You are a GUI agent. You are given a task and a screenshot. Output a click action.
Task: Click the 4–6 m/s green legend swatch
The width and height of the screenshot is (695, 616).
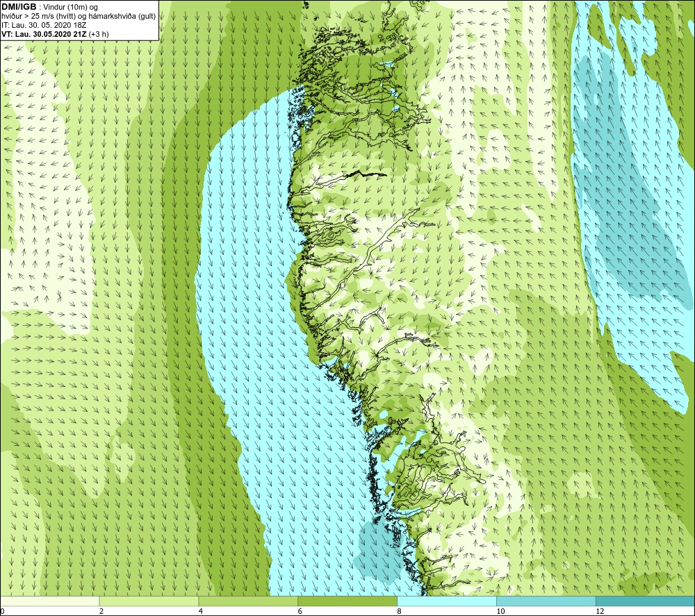(248, 601)
